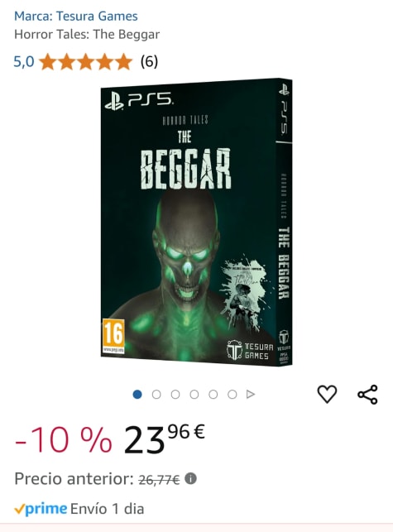This screenshot has width=393, height=532.
Task: Open the five-star rating breakdown
Action: (85, 62)
